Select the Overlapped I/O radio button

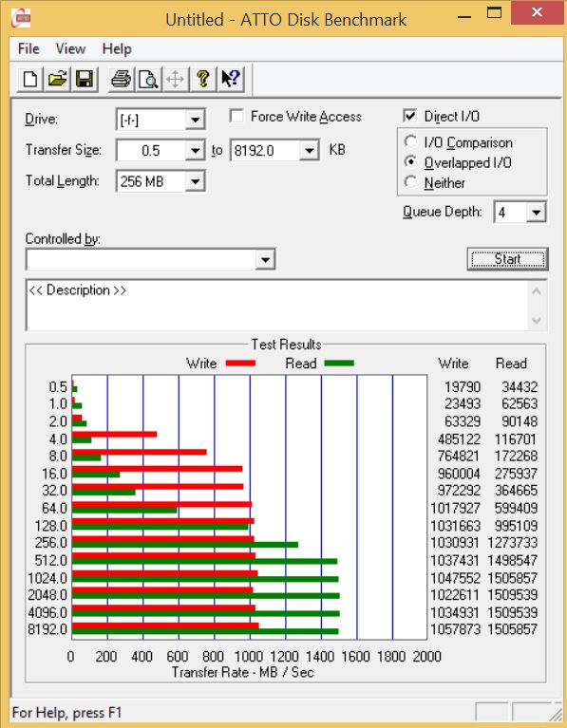pyautogui.click(x=410, y=161)
